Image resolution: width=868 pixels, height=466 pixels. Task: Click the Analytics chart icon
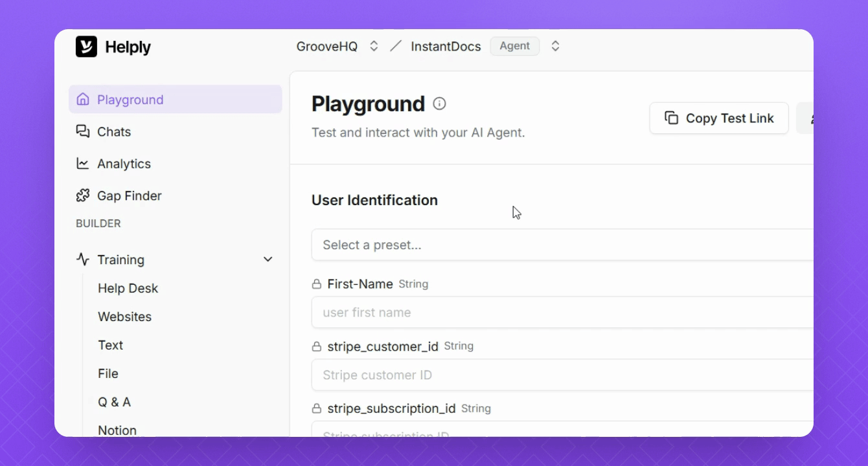83,164
